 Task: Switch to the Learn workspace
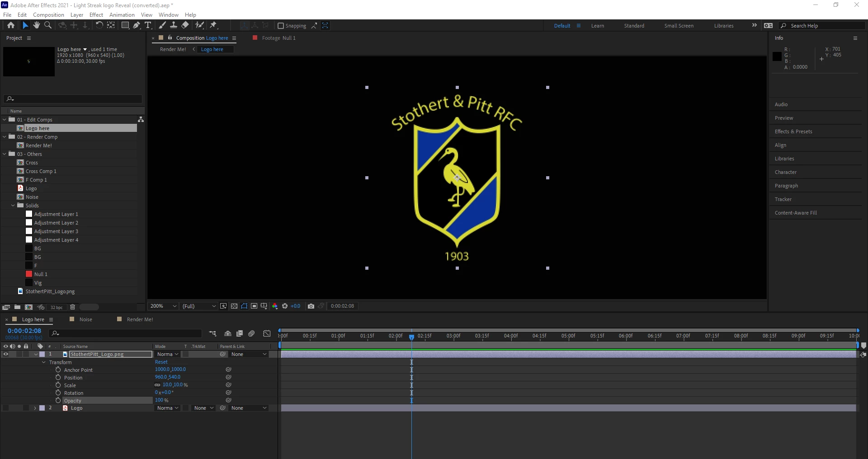click(x=598, y=26)
